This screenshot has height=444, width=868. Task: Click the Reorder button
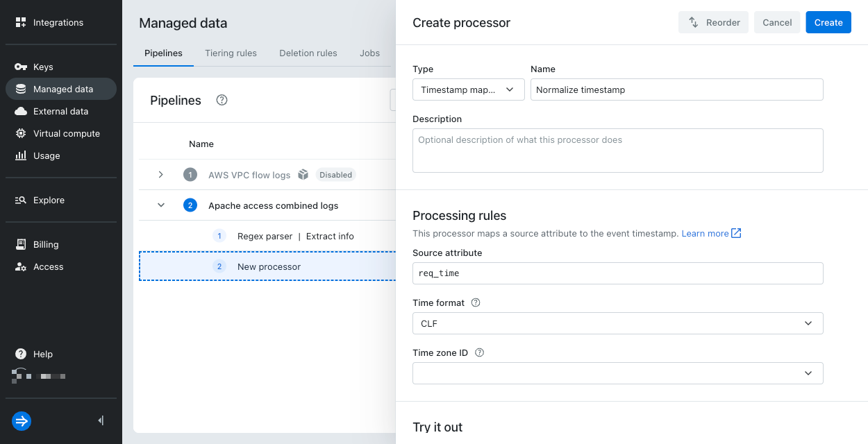point(714,22)
